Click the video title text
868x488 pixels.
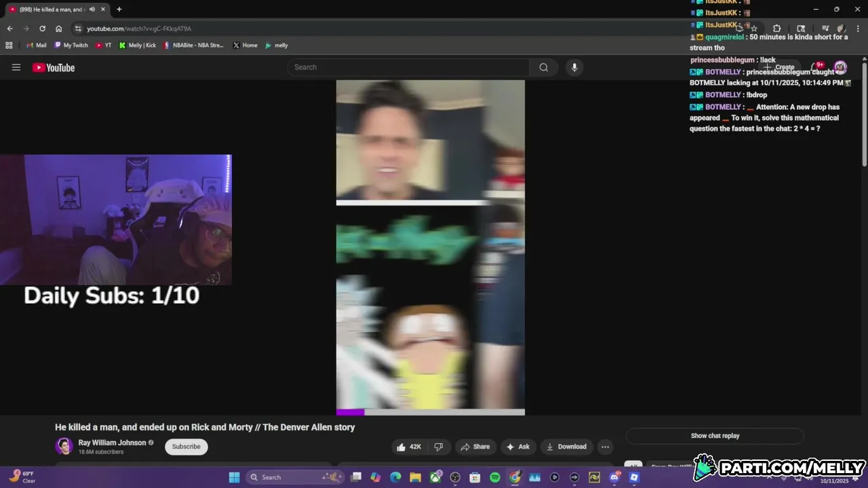point(205,427)
